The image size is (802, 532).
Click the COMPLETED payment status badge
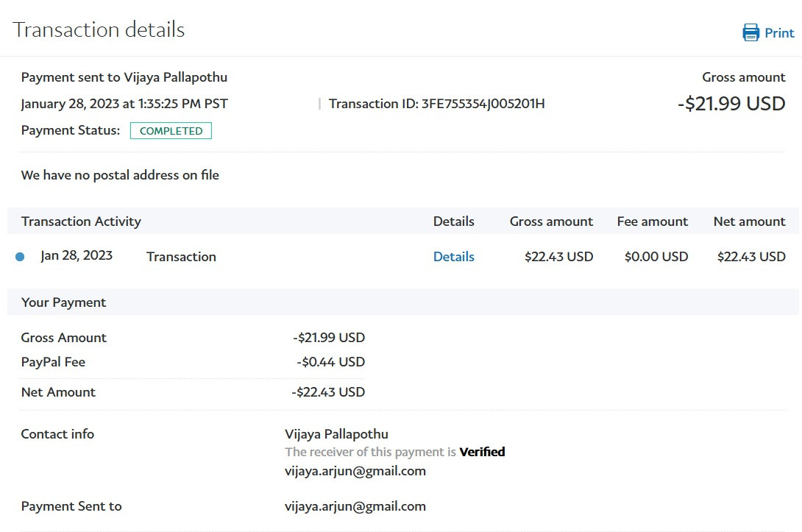171,131
